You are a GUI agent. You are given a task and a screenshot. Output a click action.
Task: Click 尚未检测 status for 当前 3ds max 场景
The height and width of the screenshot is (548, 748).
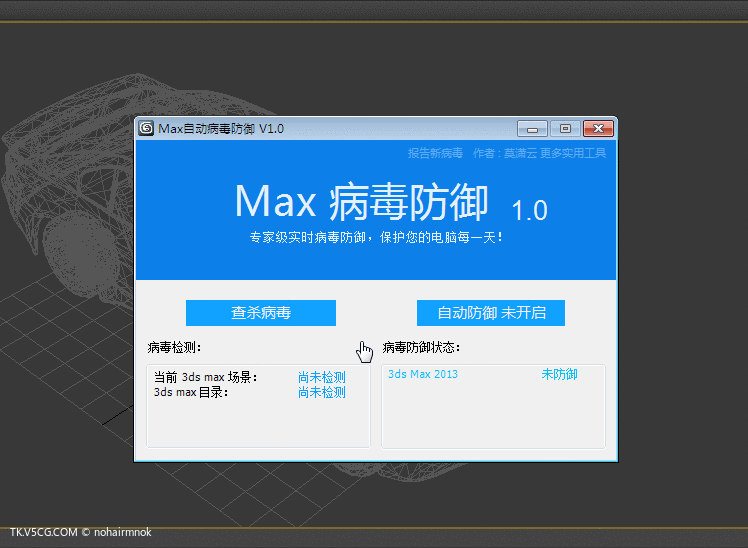(x=321, y=377)
